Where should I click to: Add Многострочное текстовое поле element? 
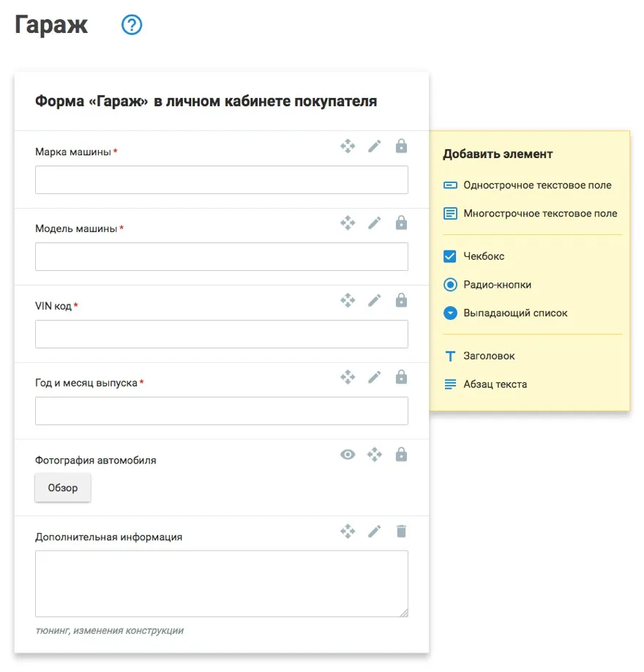pos(539,214)
